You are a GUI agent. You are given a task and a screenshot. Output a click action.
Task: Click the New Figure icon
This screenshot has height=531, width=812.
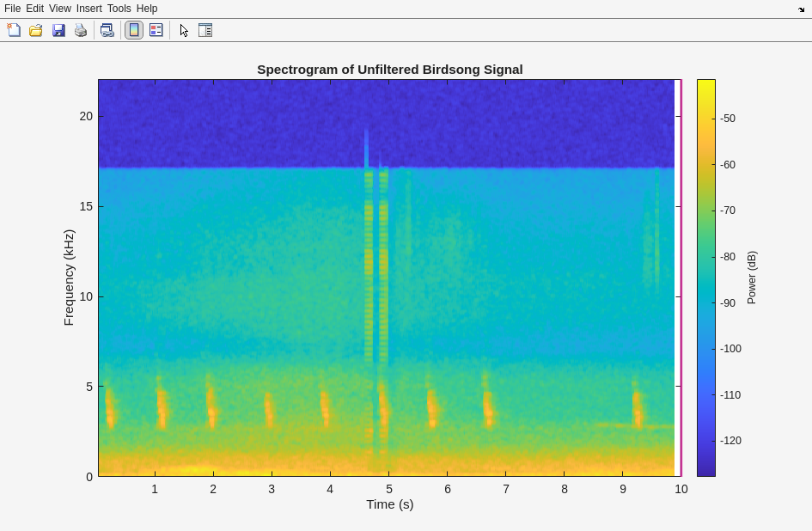14,30
